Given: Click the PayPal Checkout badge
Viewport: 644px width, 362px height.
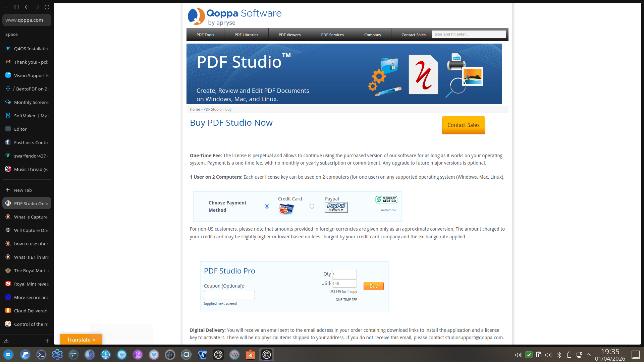Looking at the screenshot, I should coord(336,207).
